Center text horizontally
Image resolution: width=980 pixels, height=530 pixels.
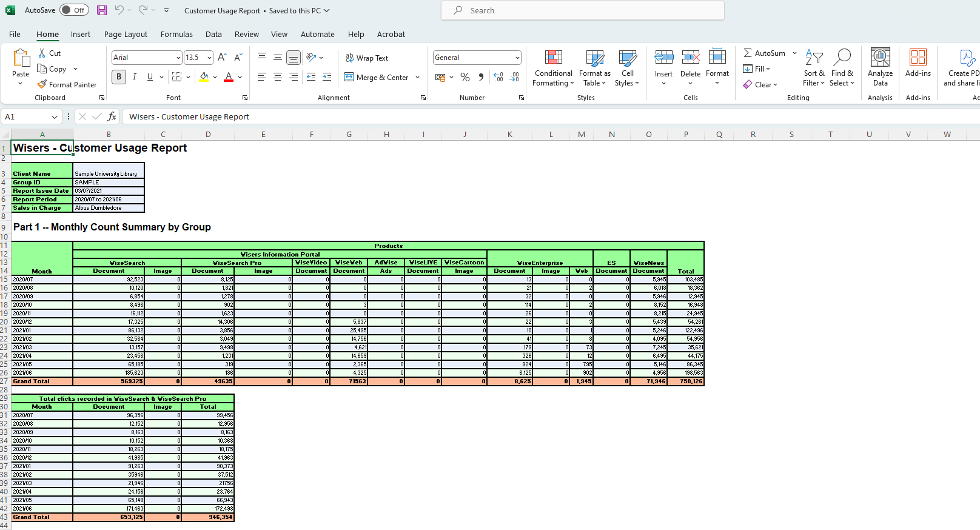[278, 77]
